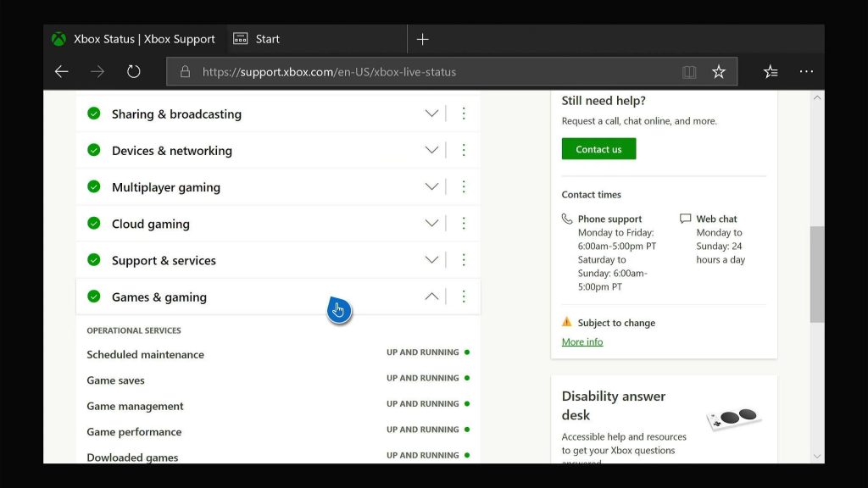
Task: Click green status check beside Multiplayer gaming
Action: pyautogui.click(x=94, y=186)
